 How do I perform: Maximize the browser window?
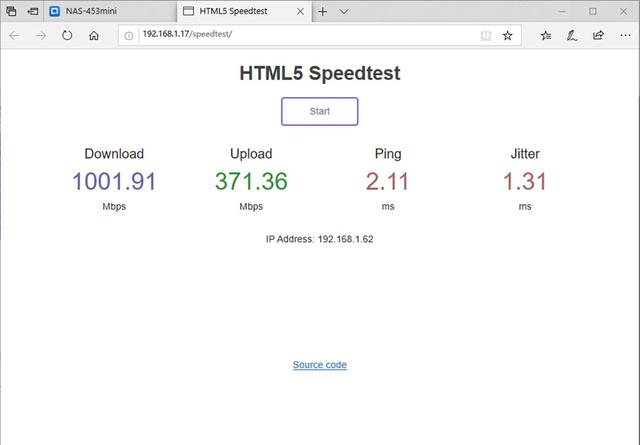click(593, 11)
